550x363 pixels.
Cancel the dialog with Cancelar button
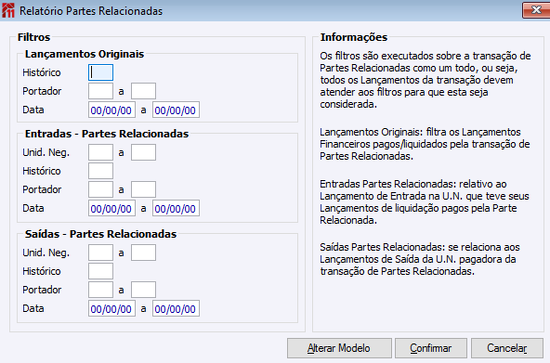(x=507, y=348)
